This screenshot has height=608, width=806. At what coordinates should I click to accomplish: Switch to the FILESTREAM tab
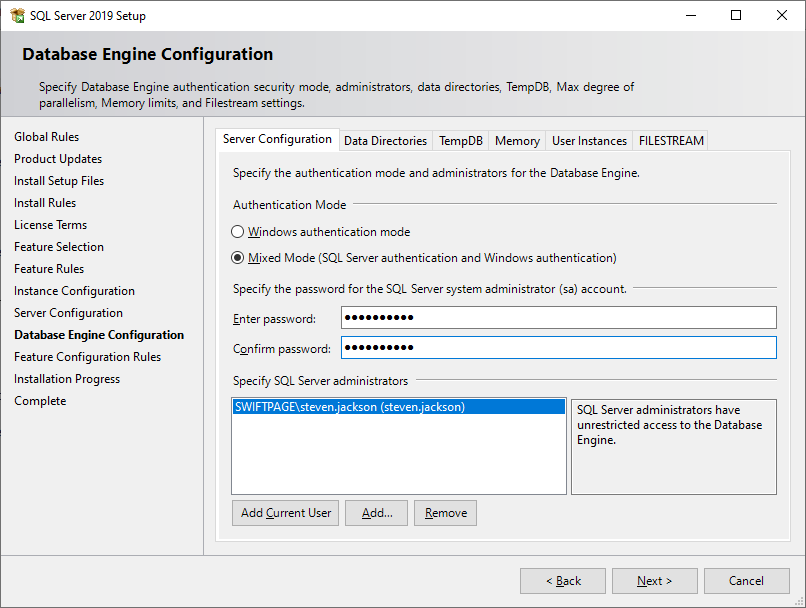point(671,141)
